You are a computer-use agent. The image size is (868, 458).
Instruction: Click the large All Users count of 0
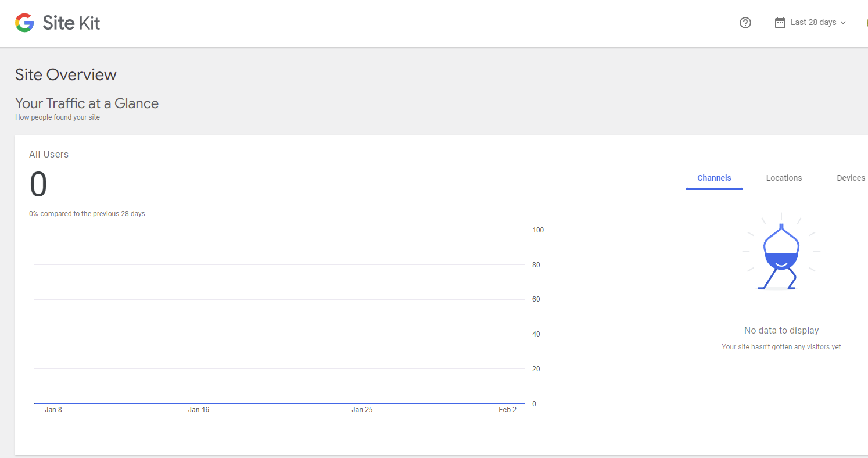(38, 184)
